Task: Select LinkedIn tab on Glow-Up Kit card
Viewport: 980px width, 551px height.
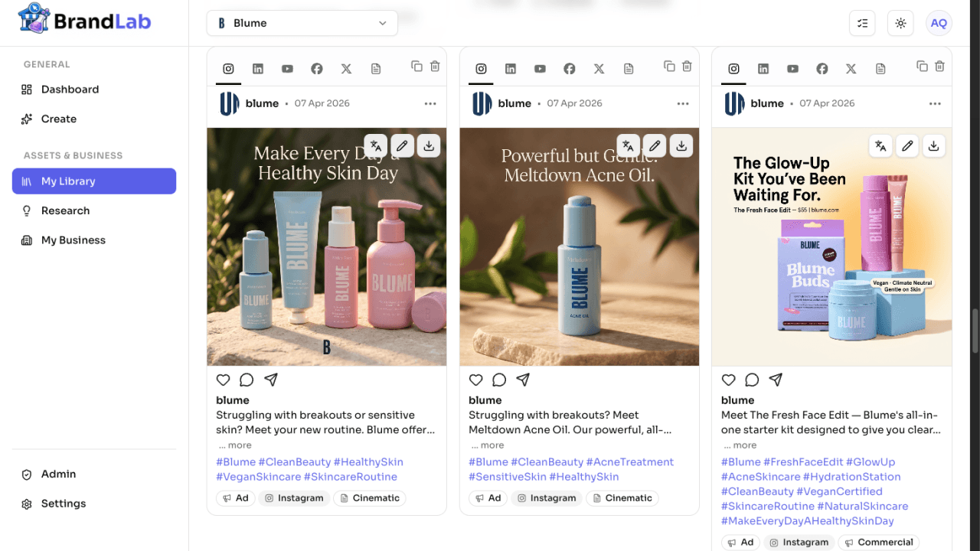Action: (x=763, y=69)
